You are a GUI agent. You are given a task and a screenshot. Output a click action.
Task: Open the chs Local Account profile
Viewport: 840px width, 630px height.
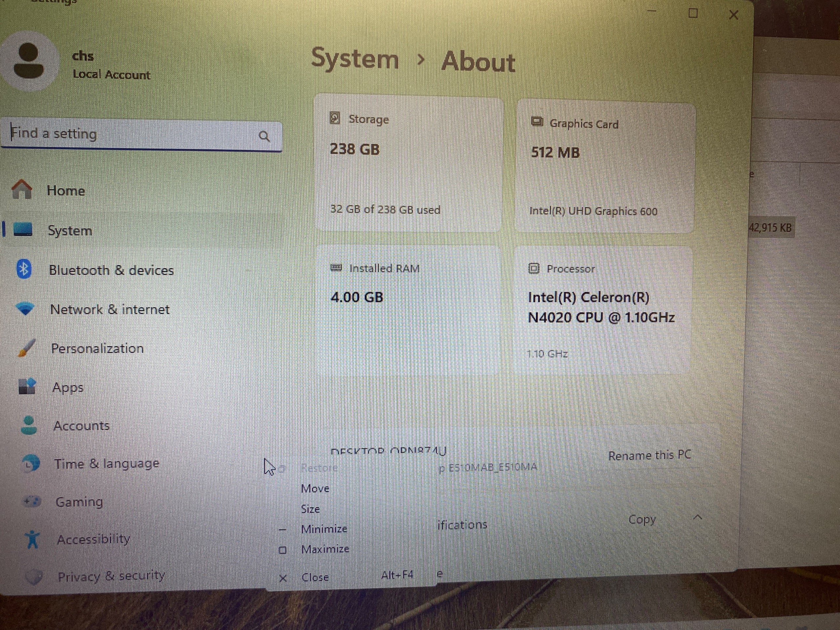[x=76, y=64]
